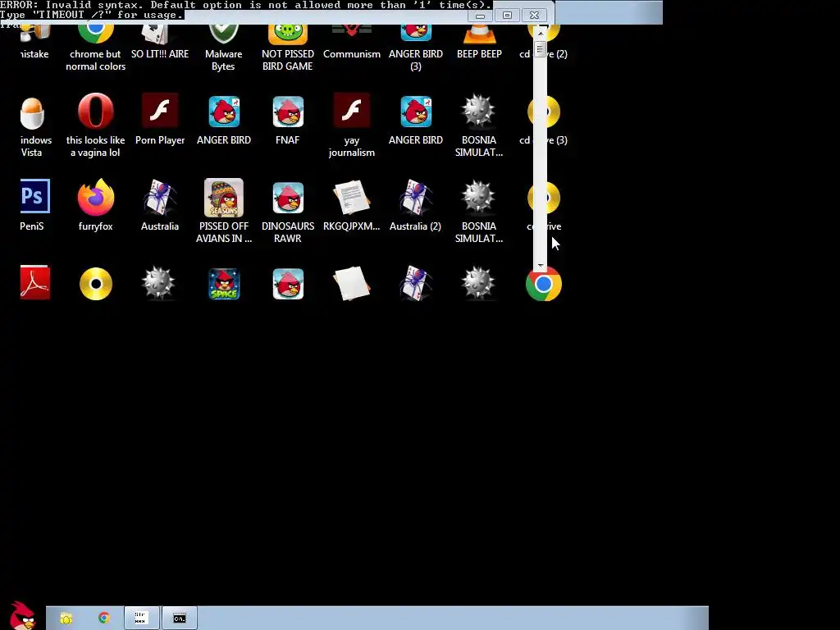Minimize the console window
Viewport: 840px width, 630px height.
tap(480, 16)
